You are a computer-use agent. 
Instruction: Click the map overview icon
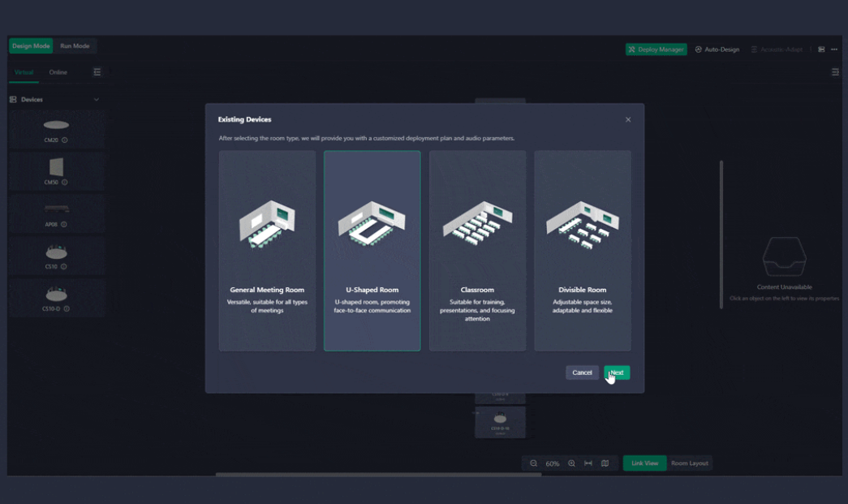point(605,463)
